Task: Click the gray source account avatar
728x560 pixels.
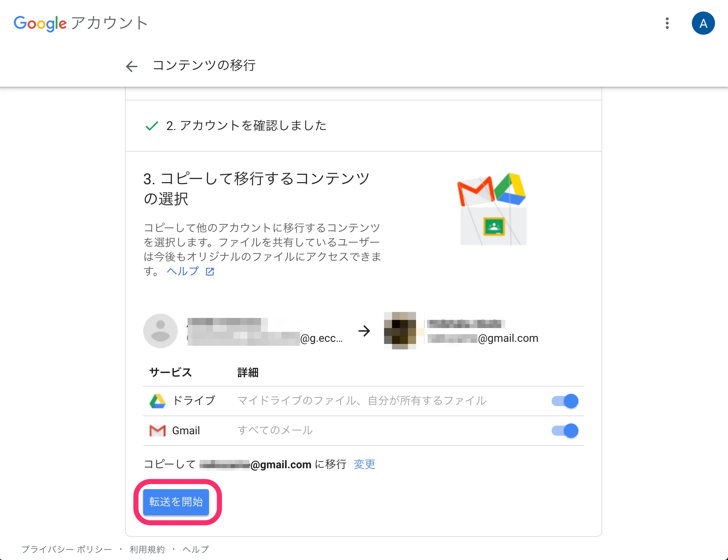Action: [x=160, y=331]
